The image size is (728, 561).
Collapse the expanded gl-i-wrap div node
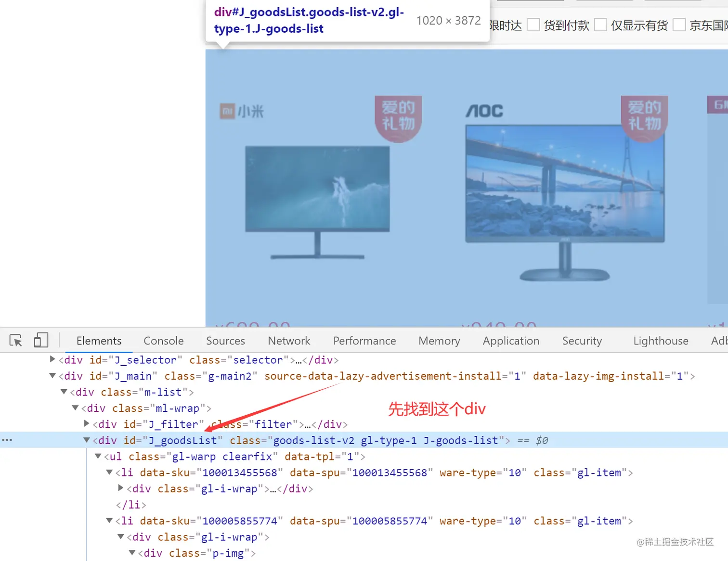[x=121, y=536]
